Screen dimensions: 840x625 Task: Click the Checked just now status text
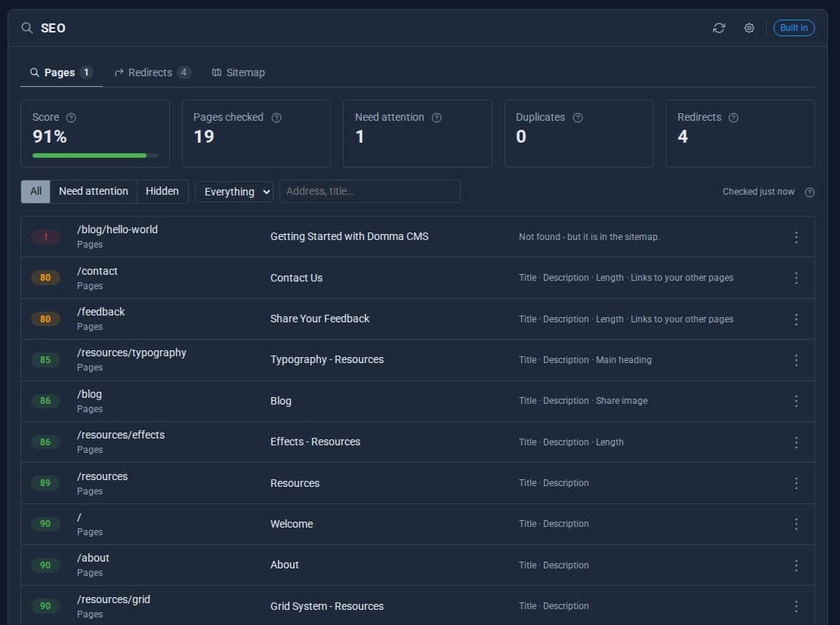click(x=758, y=192)
